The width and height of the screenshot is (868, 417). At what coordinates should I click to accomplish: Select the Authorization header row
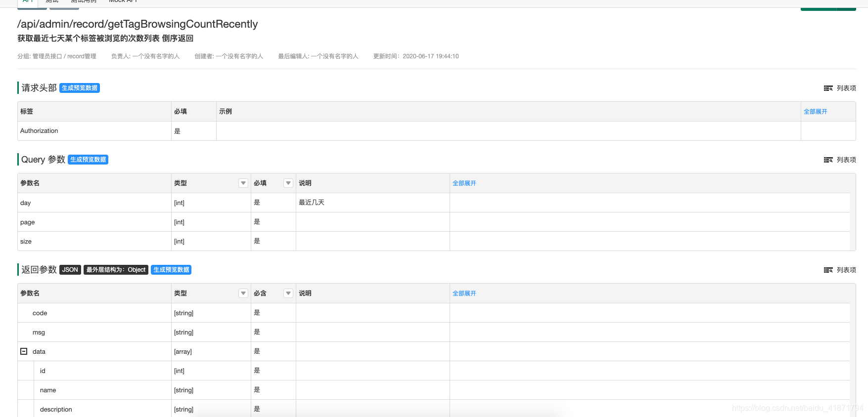click(x=437, y=131)
